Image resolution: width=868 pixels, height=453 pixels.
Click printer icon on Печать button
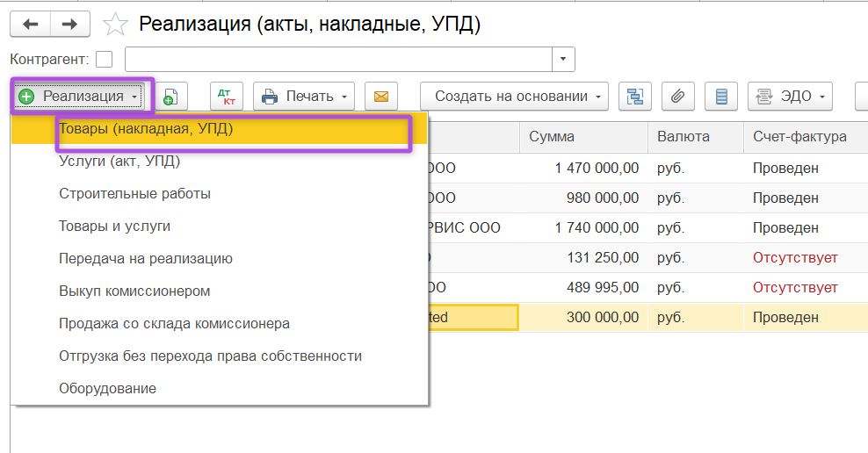[270, 97]
